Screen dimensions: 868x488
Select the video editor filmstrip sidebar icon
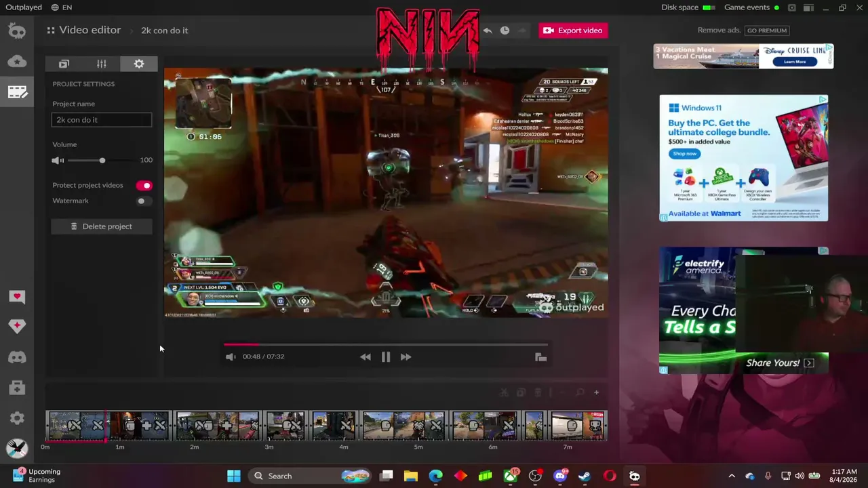click(x=17, y=92)
